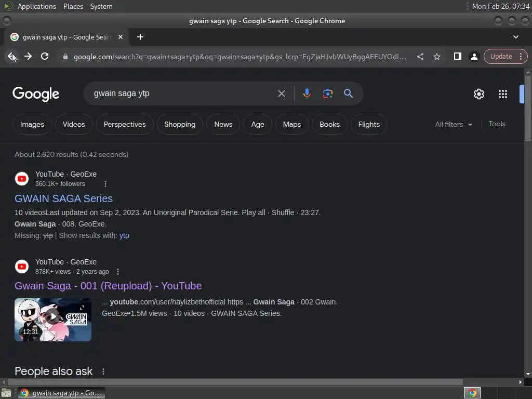Filter results by Images
The height and width of the screenshot is (399, 532).
point(32,124)
